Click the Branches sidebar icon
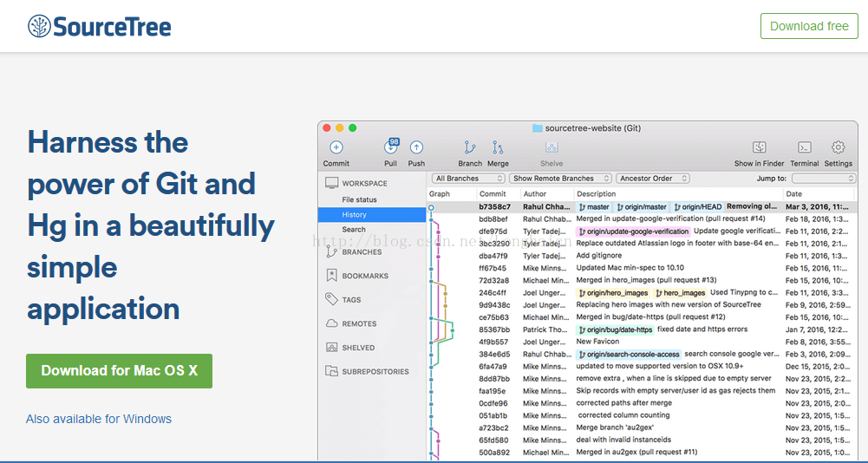The image size is (868, 463). [x=331, y=251]
